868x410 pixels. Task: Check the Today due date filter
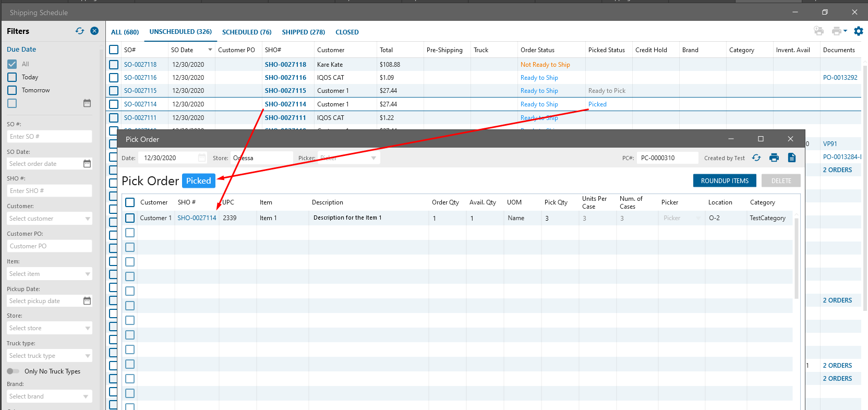click(x=13, y=77)
